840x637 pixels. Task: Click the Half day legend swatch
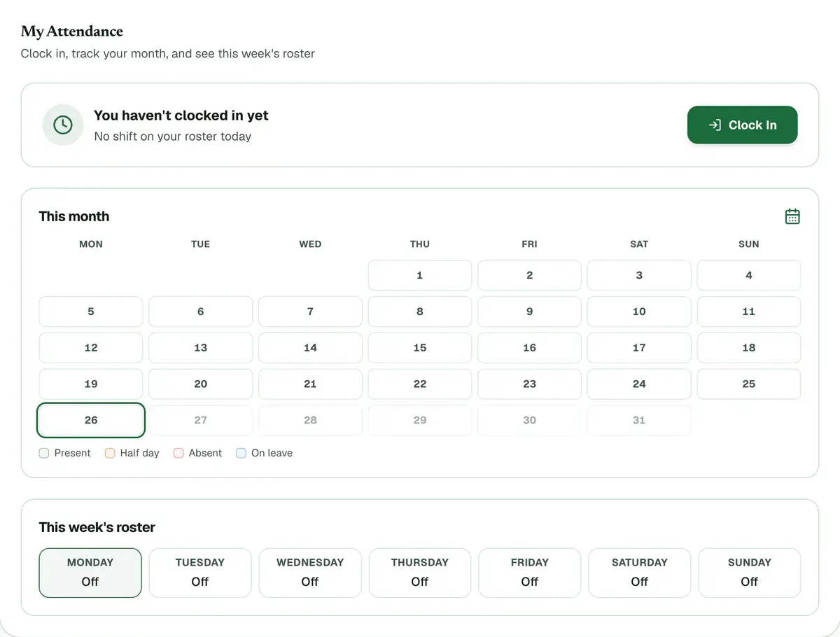click(x=110, y=453)
